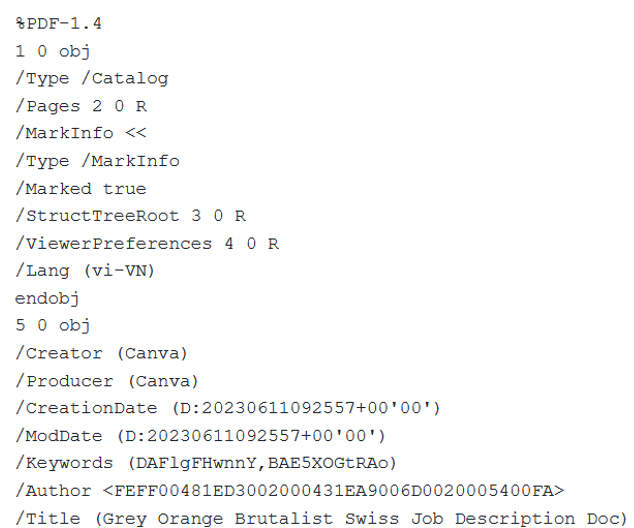Click the /Type /MarkInfo line

point(97,160)
